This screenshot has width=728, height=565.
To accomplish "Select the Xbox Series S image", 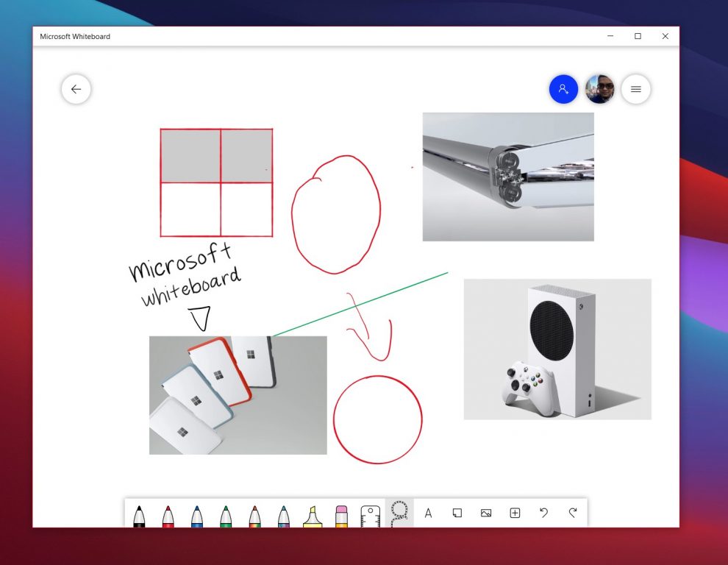I will point(557,349).
